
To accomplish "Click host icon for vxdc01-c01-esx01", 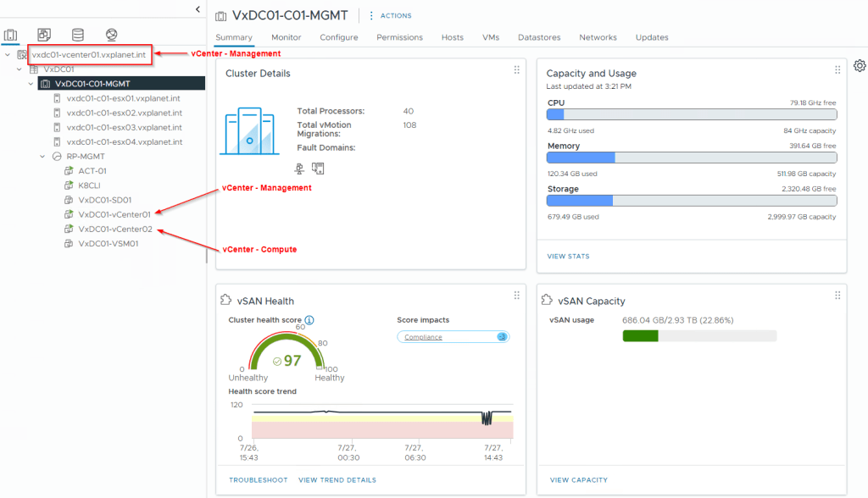I will coord(57,98).
